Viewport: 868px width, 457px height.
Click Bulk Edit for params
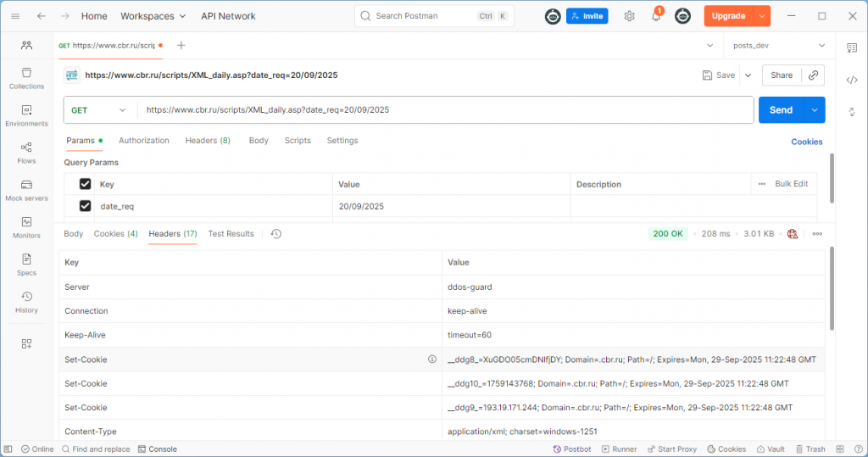tap(791, 184)
